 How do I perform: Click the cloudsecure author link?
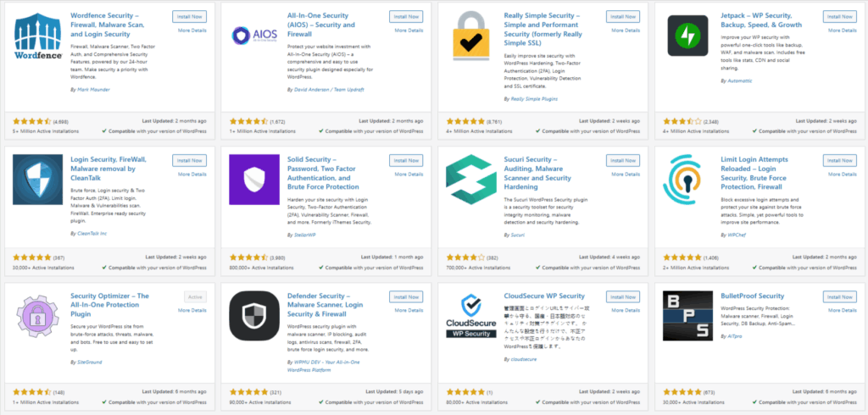(523, 359)
